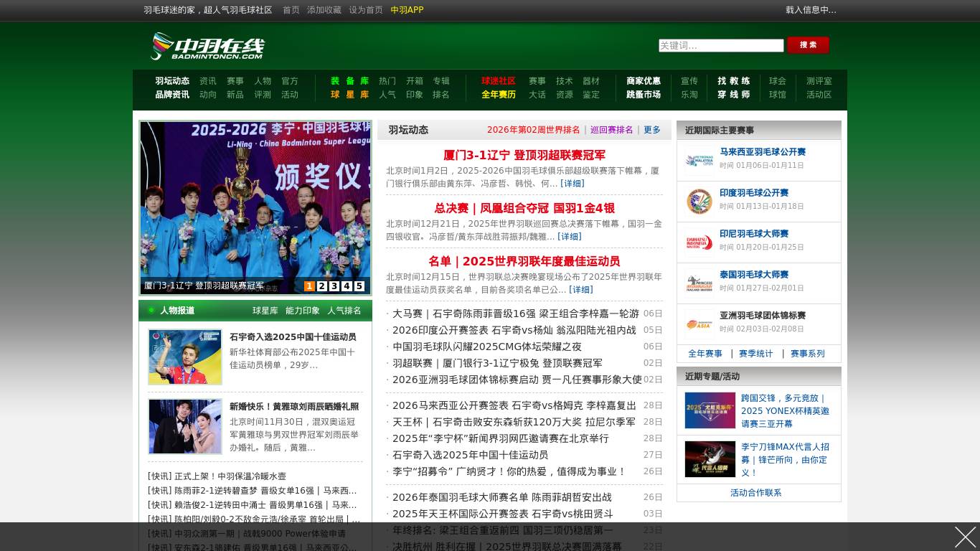
Task: Open 详细 for the 厦门3-1辽宁 headline
Action: (572, 184)
